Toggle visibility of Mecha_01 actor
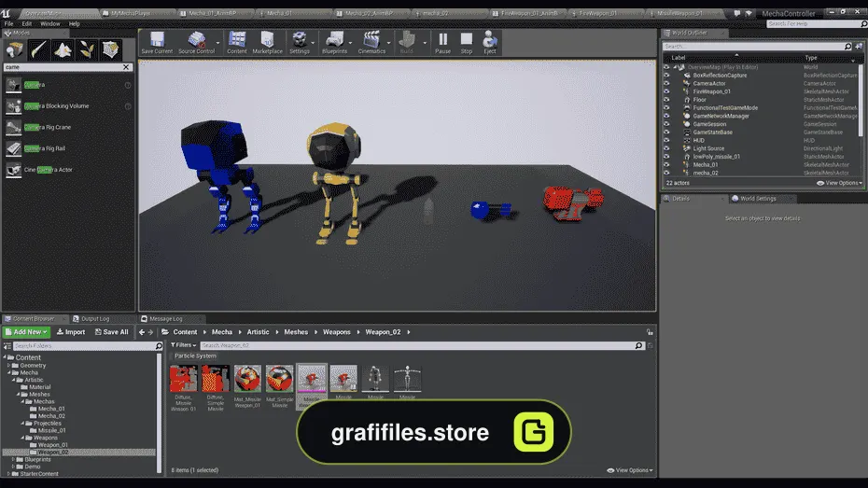Viewport: 868px width, 488px height. pos(666,164)
